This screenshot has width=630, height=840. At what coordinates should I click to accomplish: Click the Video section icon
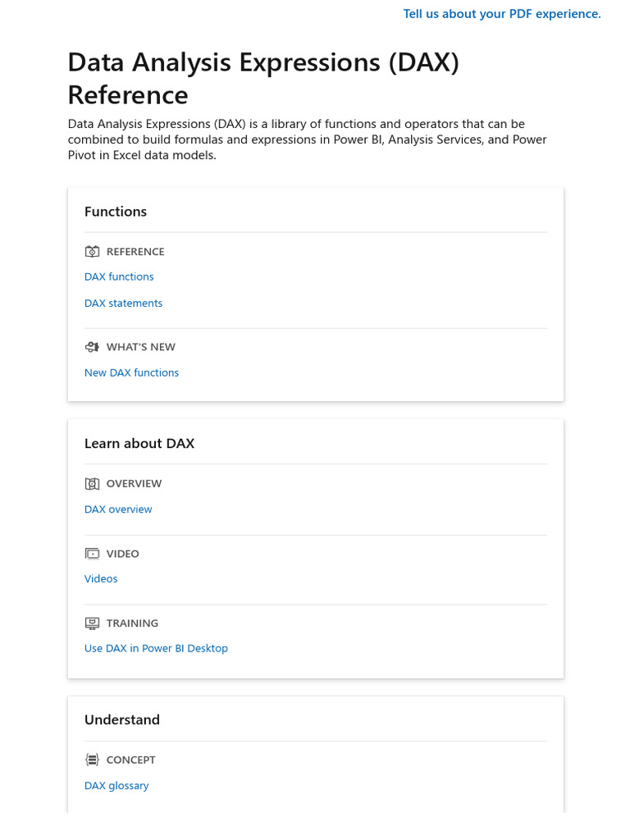92,554
